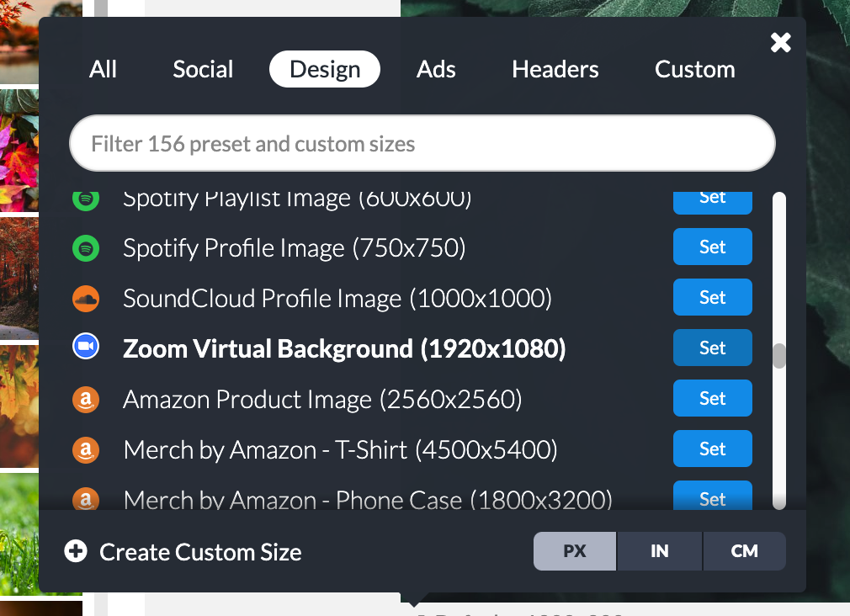Viewport: 850px width, 616px height.
Task: Switch units to IN
Action: point(660,551)
